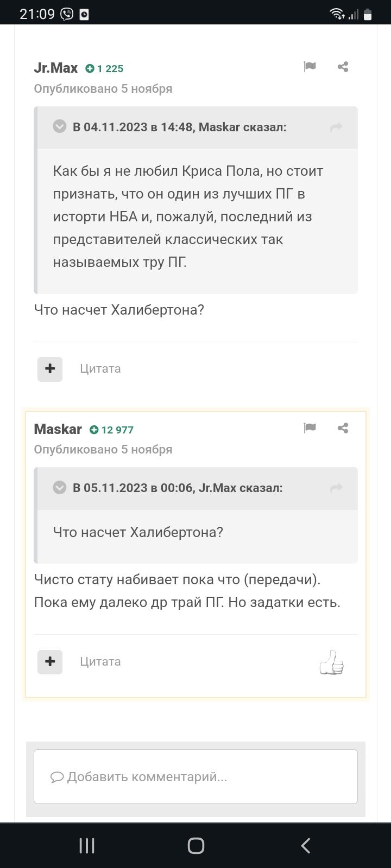Open Jr.Max's user profile
The height and width of the screenshot is (868, 391).
56,68
